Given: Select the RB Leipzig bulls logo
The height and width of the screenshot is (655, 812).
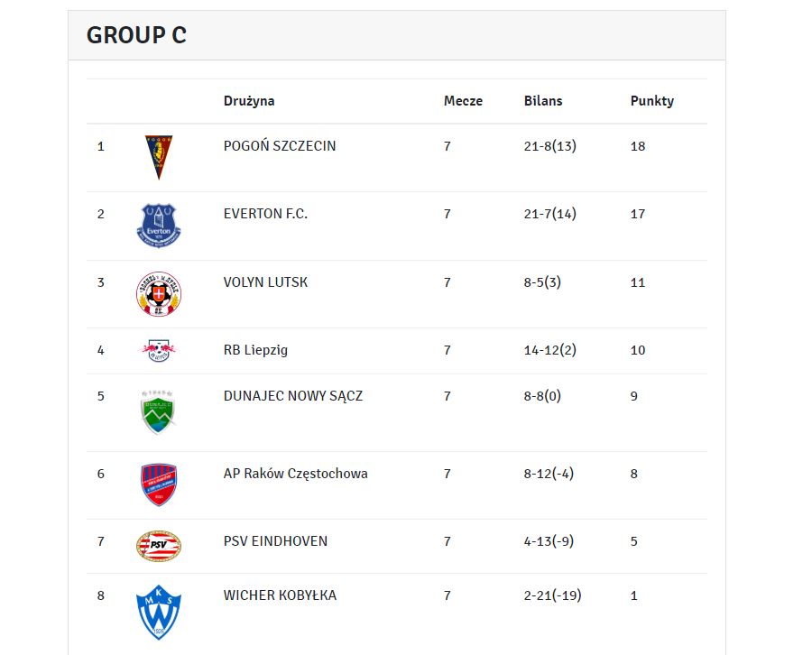Looking at the screenshot, I should [x=159, y=350].
